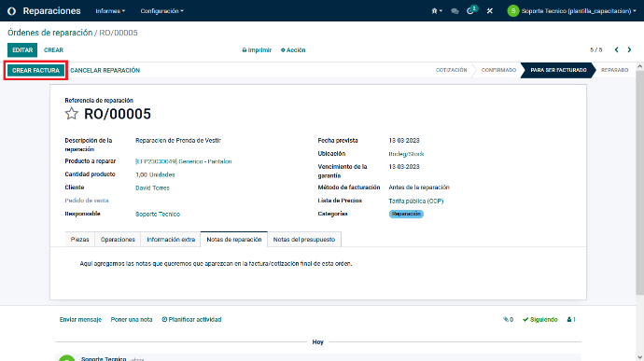Image resolution: width=644 pixels, height=361 pixels.
Task: Click the scrollbar down arrow
Action: (x=640, y=357)
